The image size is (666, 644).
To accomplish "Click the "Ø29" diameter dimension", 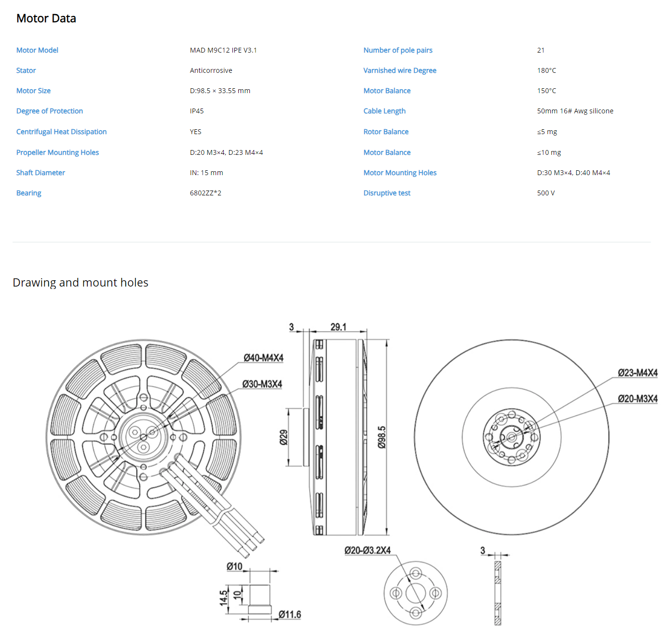I will 284,437.
